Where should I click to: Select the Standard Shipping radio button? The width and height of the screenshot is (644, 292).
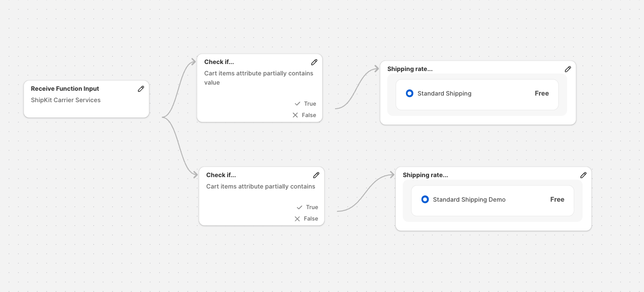pos(410,93)
